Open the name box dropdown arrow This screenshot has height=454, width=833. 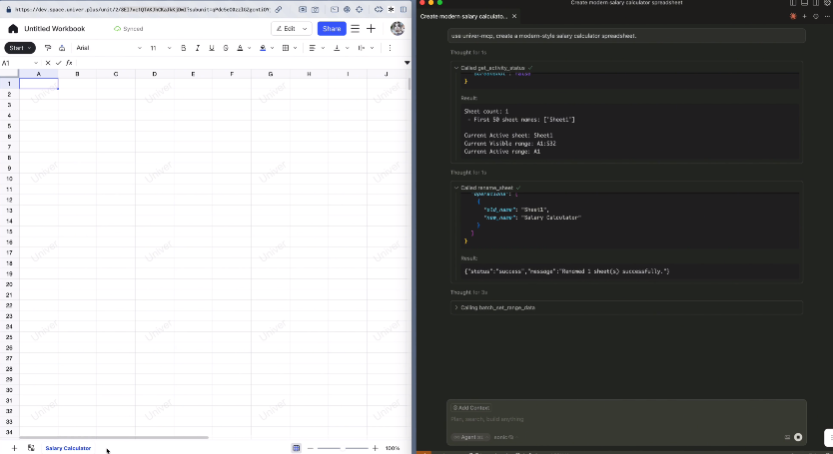(36, 63)
